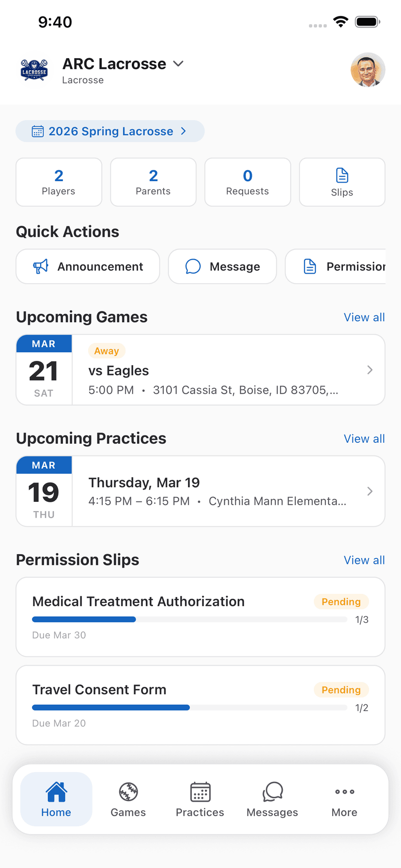Open the Travel Consent Form slip card

tap(200, 705)
